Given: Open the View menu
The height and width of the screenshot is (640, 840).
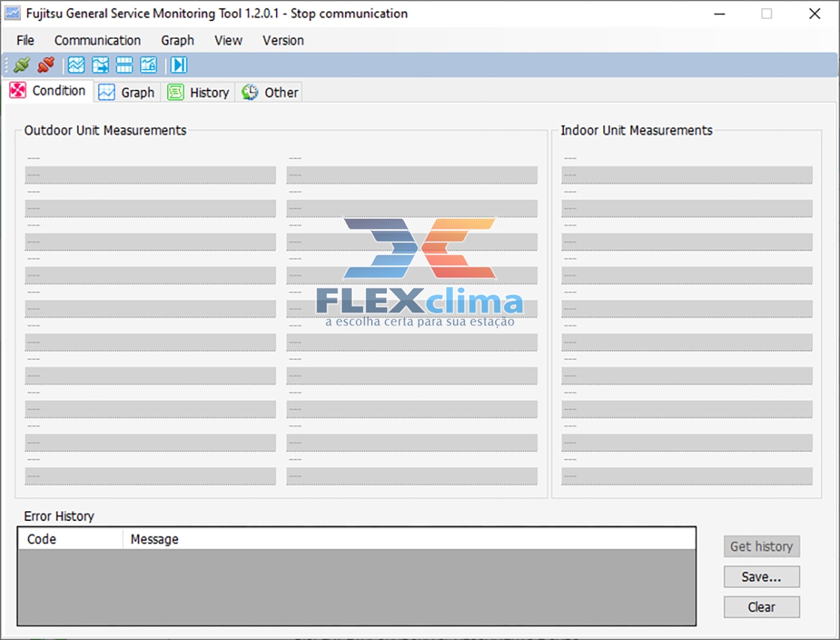Looking at the screenshot, I should (228, 40).
